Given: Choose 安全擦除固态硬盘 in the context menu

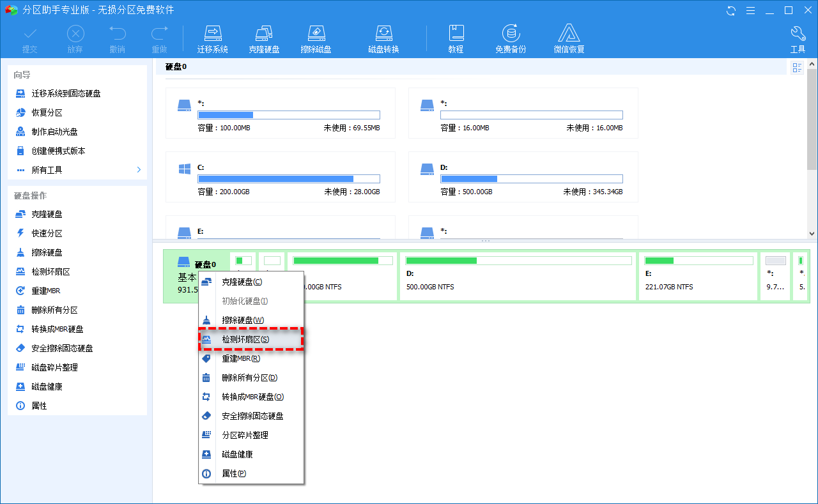Looking at the screenshot, I should click(251, 416).
